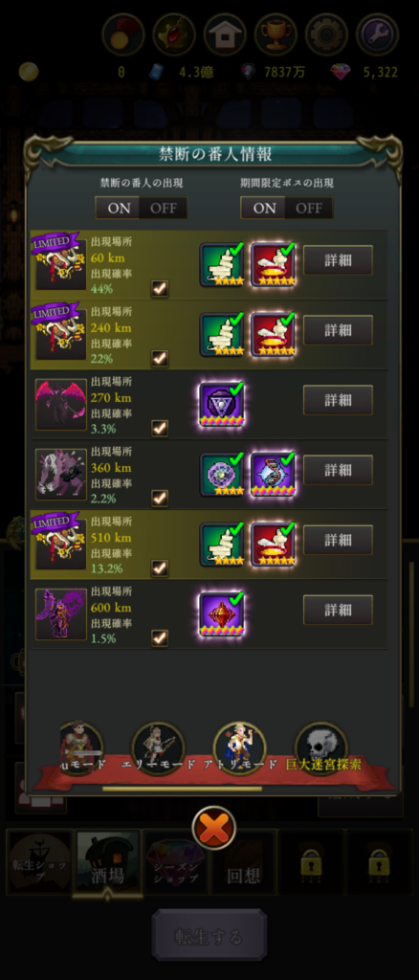The image size is (419, 980).
Task: Close the dialog with orange X button
Action: (214, 828)
